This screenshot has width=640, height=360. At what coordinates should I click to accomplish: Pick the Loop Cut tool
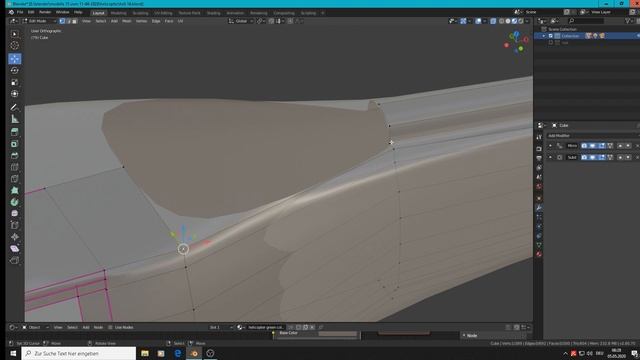coord(15,167)
